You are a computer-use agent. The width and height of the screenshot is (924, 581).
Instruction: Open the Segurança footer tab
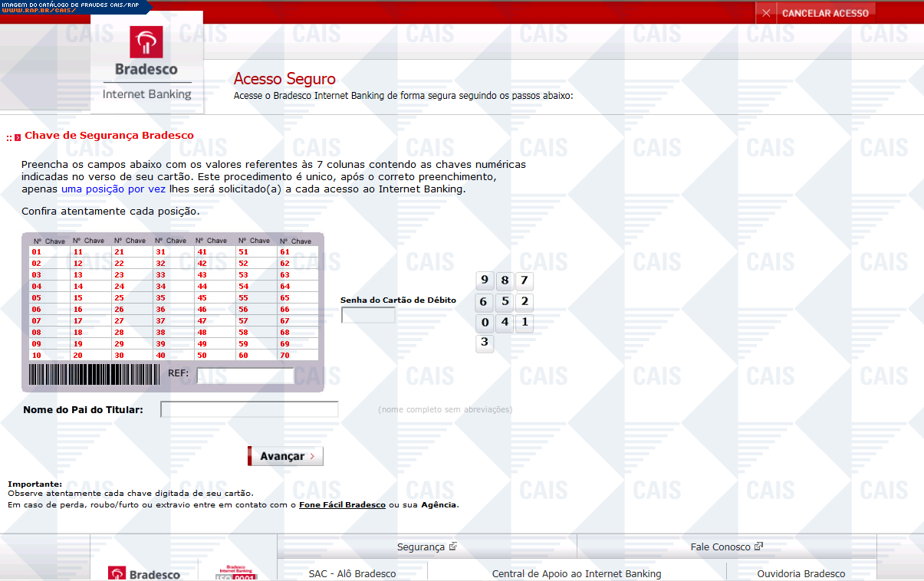(426, 547)
